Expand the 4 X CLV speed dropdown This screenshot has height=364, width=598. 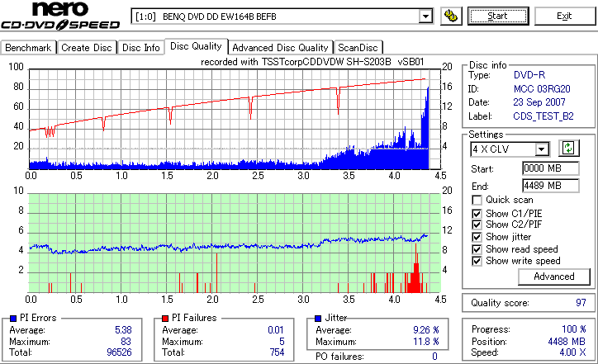(x=541, y=149)
